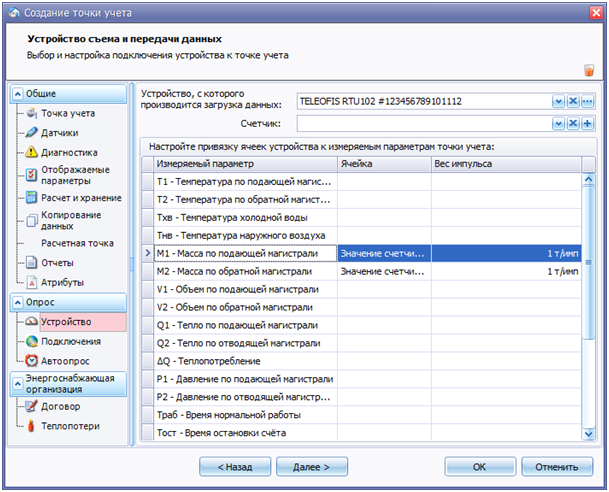This screenshot has height=492, width=609.
Task: Click the Договор contract icon
Action: 31,407
